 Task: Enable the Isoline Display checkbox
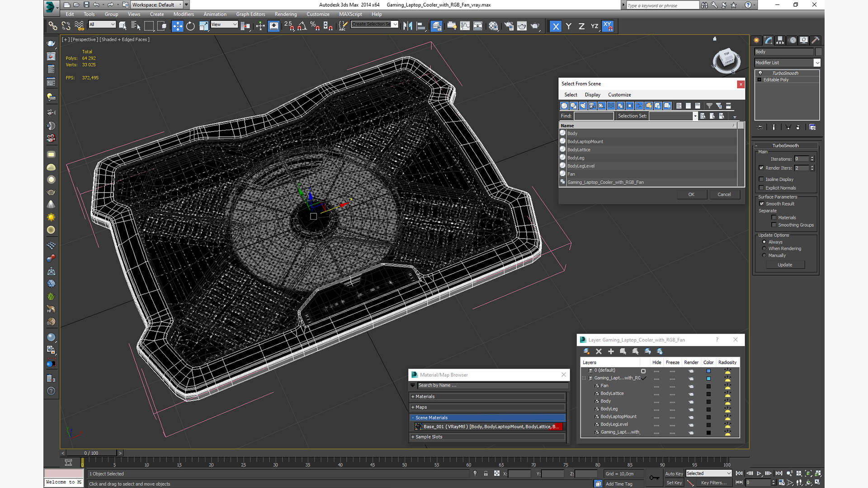(762, 179)
